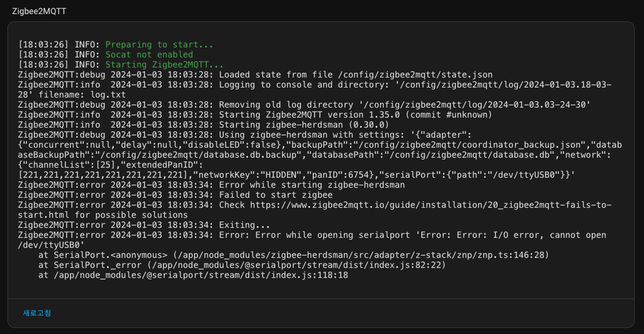Click 'Loaded state from file' debug line
This screenshot has width=644, height=334.
255,75
